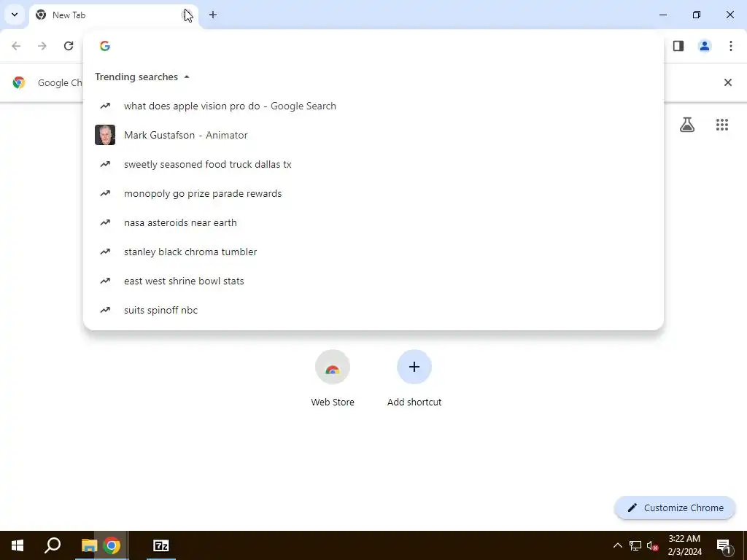Click the Add shortcut button
This screenshot has width=747, height=560.
pyautogui.click(x=414, y=378)
